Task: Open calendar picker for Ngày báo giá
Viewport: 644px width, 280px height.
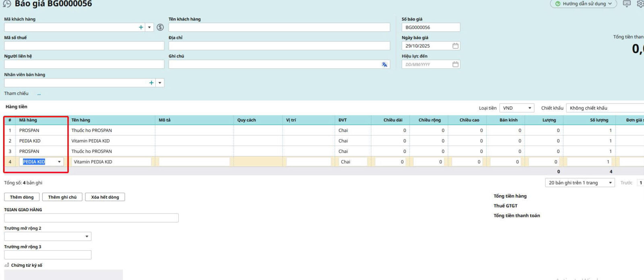Action: [455, 46]
